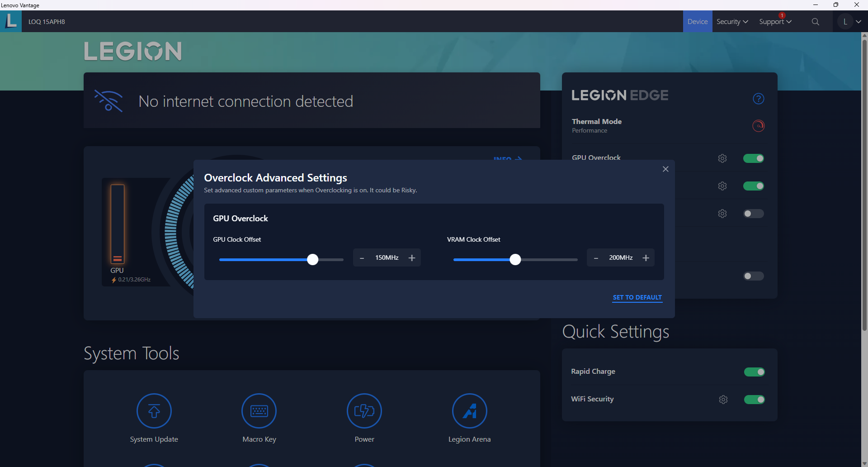This screenshot has width=868, height=467.
Task: Click the 150MHz GPU offset value
Action: point(387,258)
